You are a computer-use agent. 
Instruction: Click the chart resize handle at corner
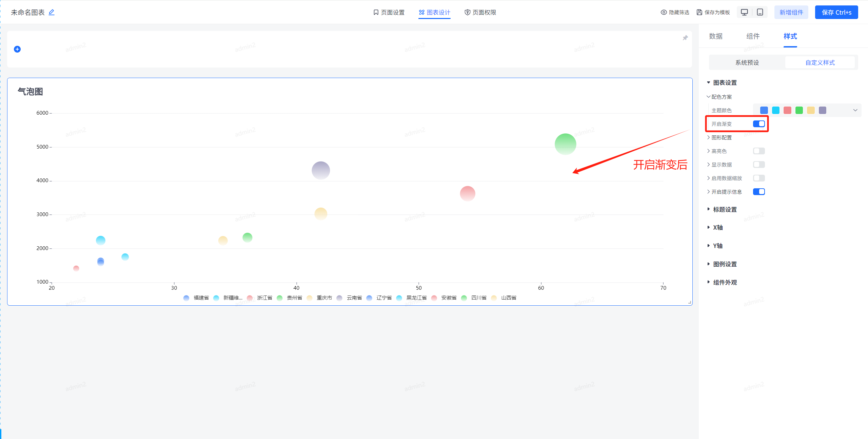tap(690, 302)
